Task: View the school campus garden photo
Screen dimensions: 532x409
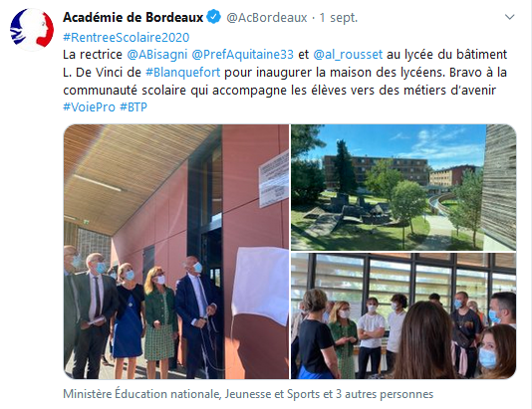Action: tap(403, 187)
